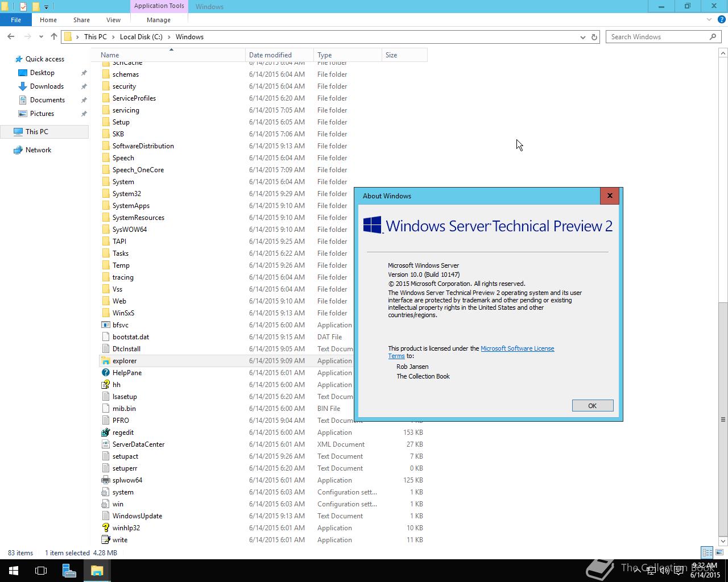This screenshot has height=582, width=728.
Task: Go up one level with Up arrow
Action: (x=54, y=37)
